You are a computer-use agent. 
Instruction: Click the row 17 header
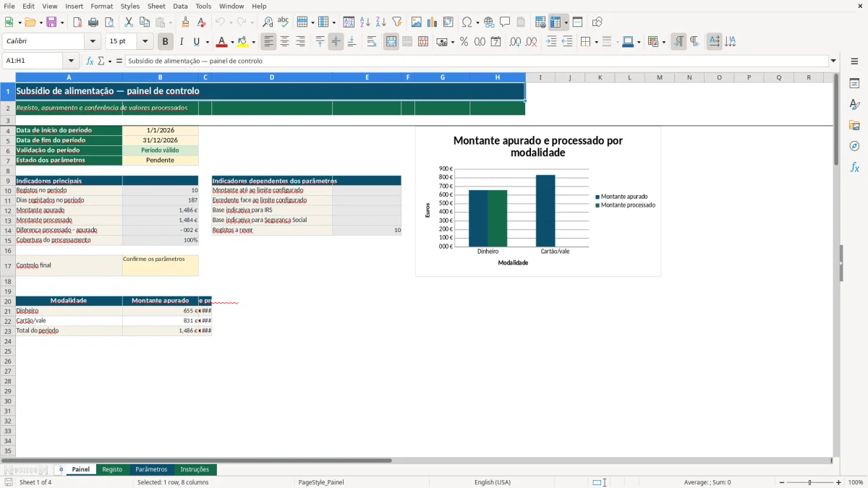click(x=8, y=265)
